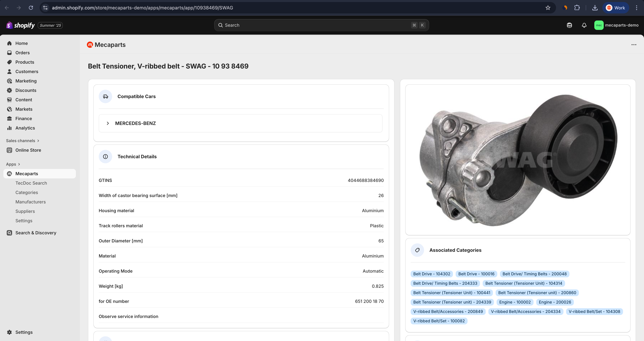
Task: Open the Products section
Action: [25, 62]
